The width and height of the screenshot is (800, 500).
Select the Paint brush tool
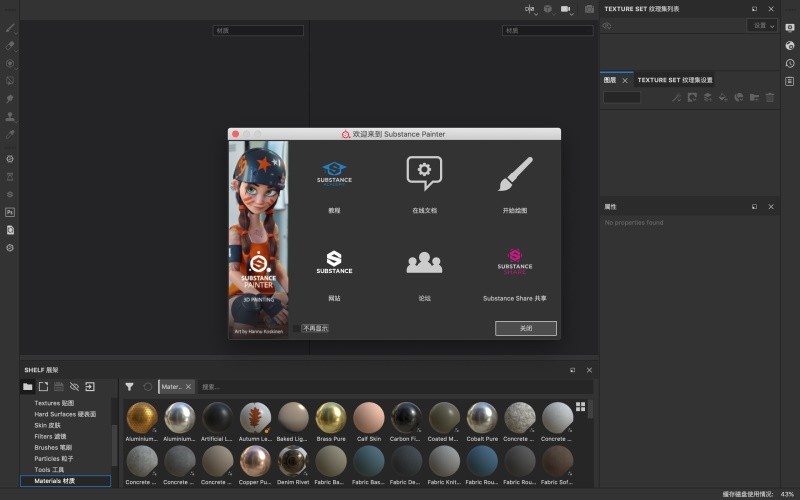tap(10, 28)
